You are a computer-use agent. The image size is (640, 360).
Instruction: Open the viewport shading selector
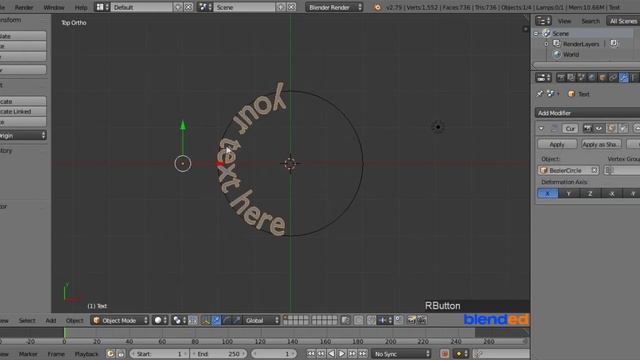click(160, 320)
